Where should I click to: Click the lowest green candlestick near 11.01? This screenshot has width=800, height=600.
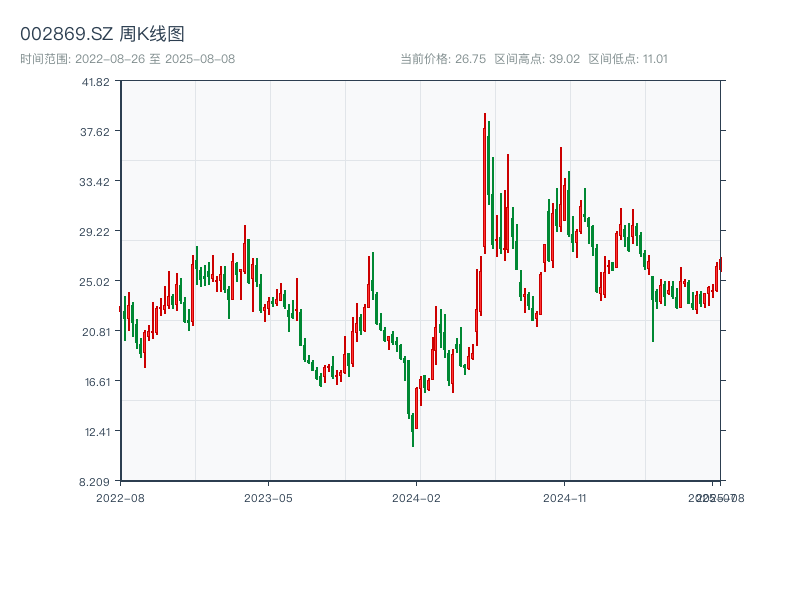(x=413, y=430)
